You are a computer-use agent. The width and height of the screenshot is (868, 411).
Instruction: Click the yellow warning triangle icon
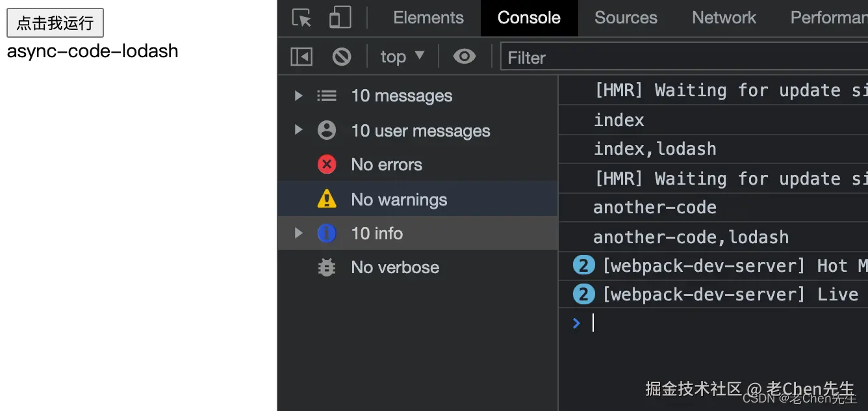pos(327,199)
